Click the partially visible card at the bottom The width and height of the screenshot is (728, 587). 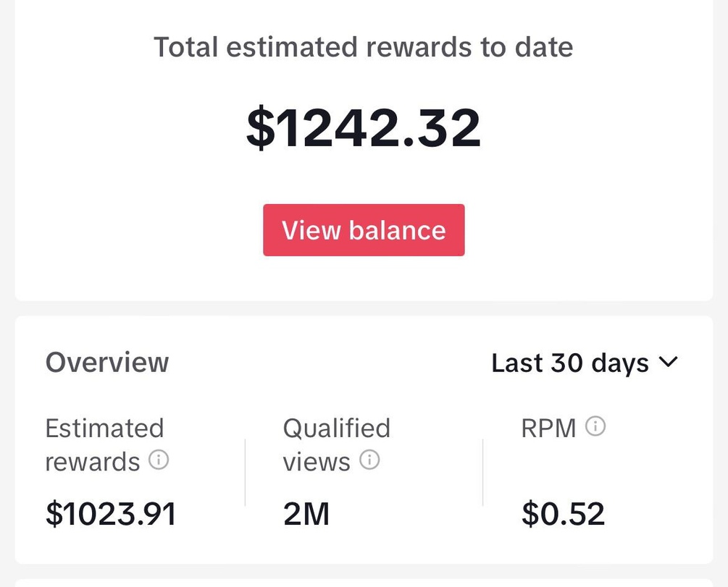point(364,583)
